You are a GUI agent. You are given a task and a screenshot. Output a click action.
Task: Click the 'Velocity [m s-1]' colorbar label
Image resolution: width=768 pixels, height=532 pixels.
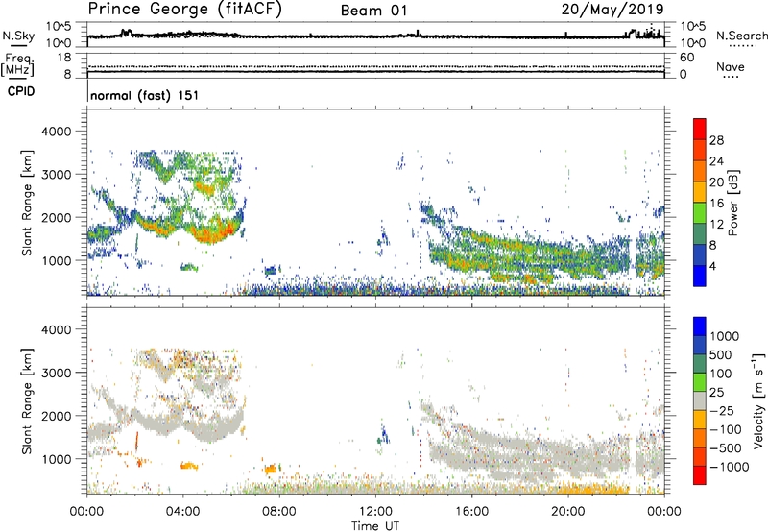coord(758,401)
